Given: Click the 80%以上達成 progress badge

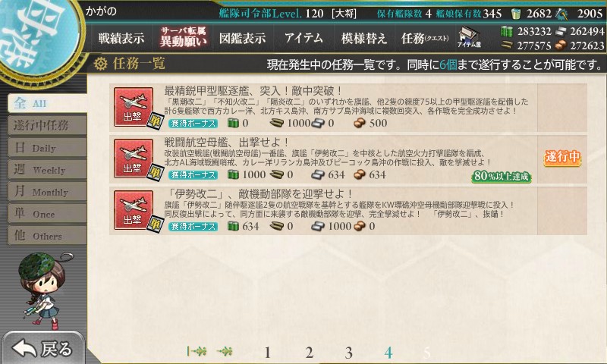Looking at the screenshot, I should (x=502, y=177).
